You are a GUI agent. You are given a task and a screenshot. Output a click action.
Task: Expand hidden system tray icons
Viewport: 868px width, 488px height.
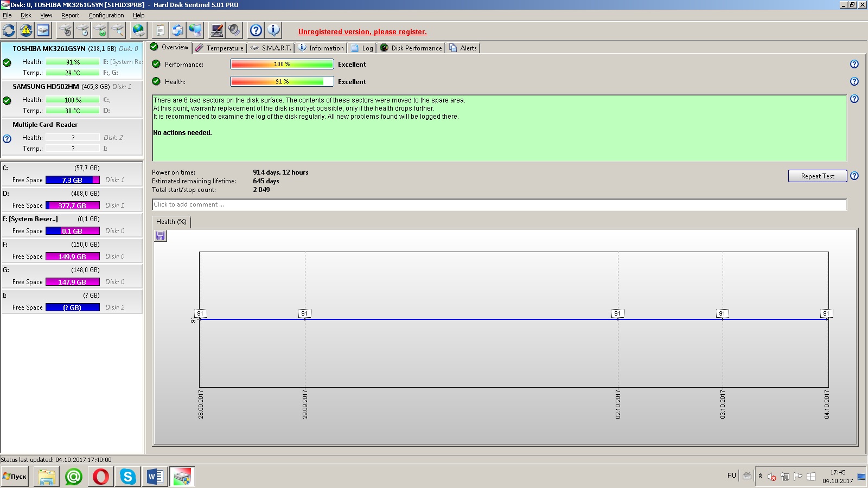pos(760,476)
